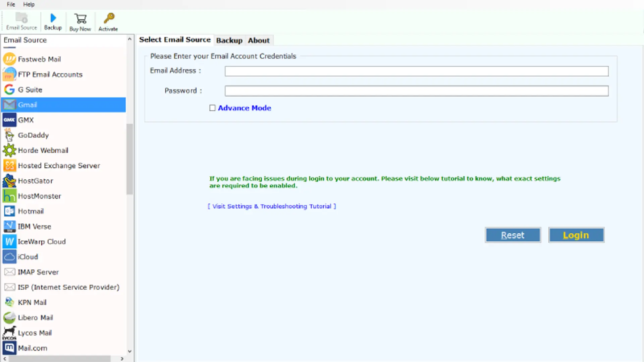644x362 pixels.
Task: Open the File menu
Action: pyautogui.click(x=10, y=4)
